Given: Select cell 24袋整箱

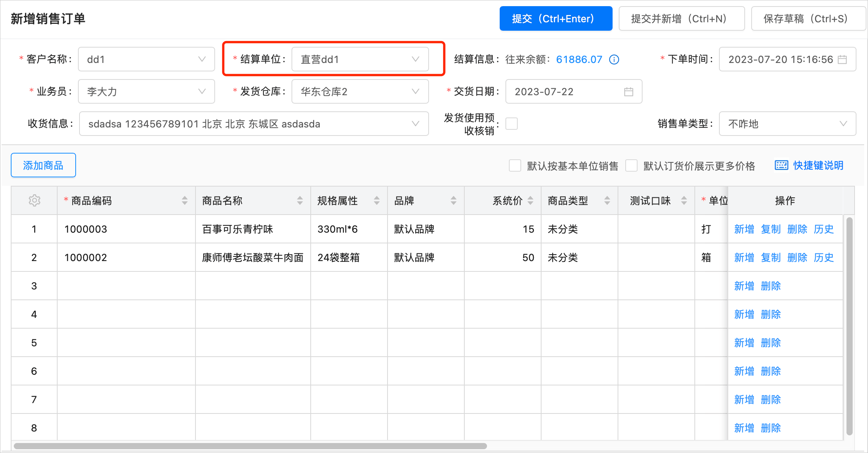Looking at the screenshot, I should click(x=349, y=258).
